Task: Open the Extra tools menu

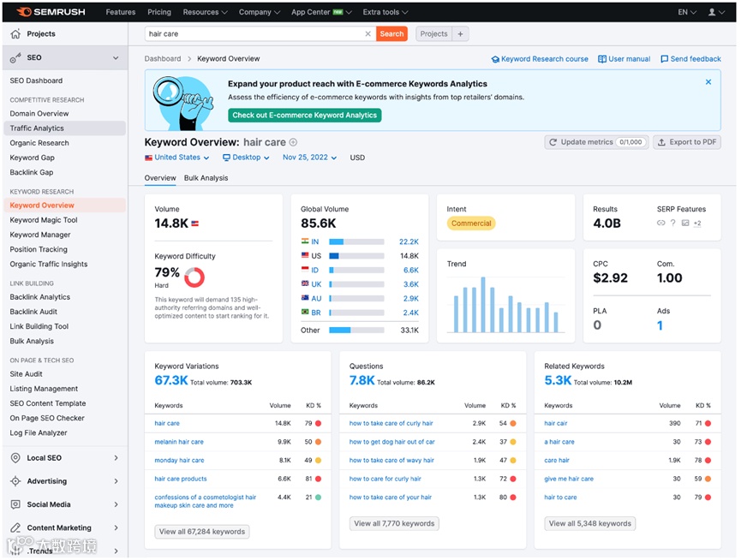Action: pos(385,12)
